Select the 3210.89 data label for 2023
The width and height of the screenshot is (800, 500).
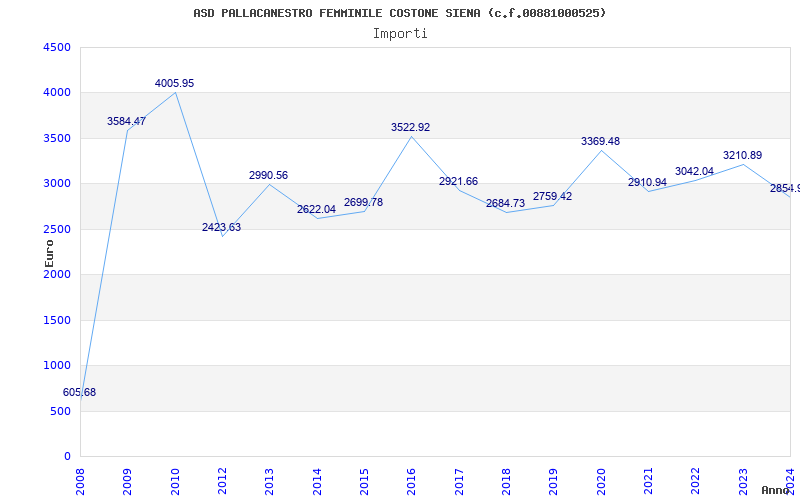[x=742, y=155]
